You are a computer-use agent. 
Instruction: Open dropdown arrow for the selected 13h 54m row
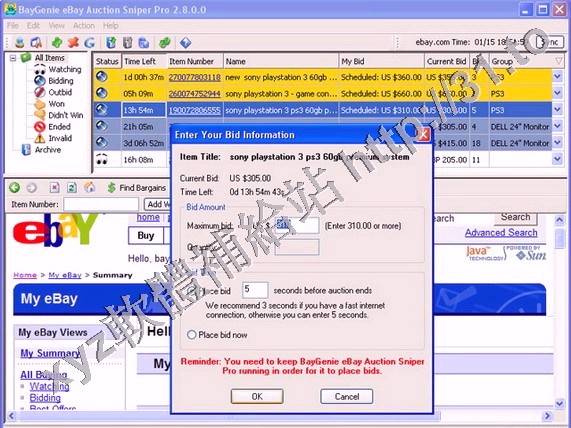tap(557, 110)
